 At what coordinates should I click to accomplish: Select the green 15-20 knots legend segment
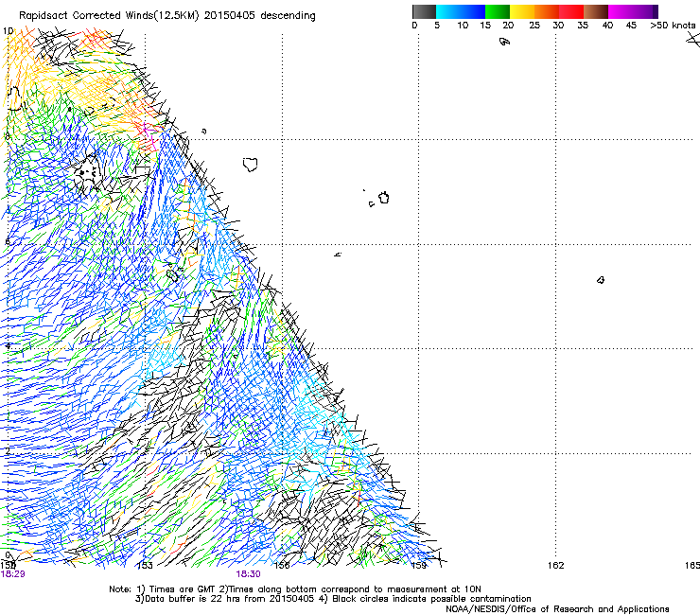click(498, 11)
